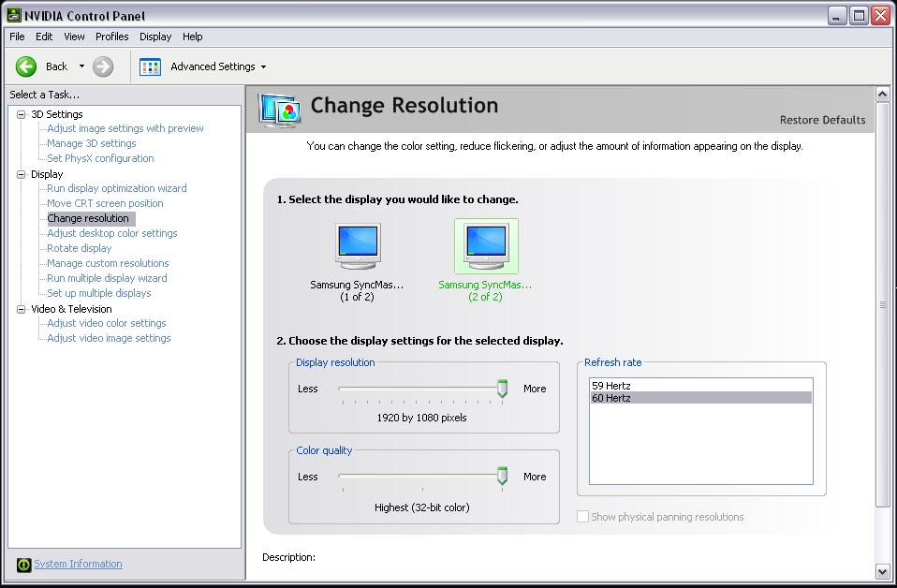Image resolution: width=897 pixels, height=588 pixels.
Task: Minimize the NVIDIA Control Panel window
Action: pyautogui.click(x=837, y=15)
